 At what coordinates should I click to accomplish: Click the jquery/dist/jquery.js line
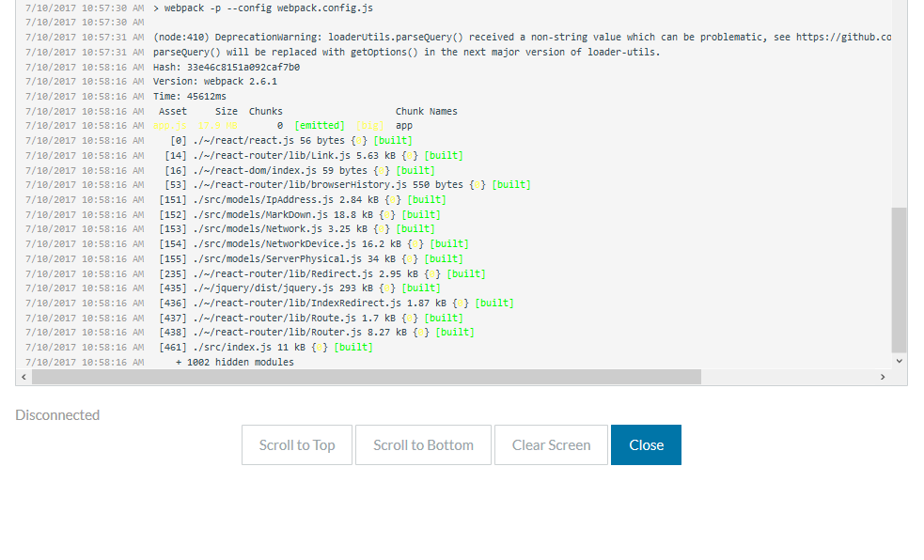(x=299, y=288)
